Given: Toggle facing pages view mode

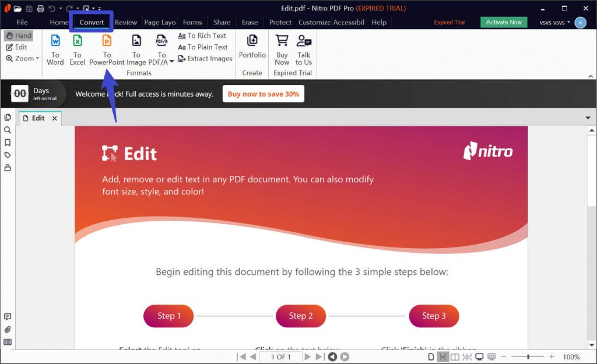Looking at the screenshot, I should pos(454,357).
